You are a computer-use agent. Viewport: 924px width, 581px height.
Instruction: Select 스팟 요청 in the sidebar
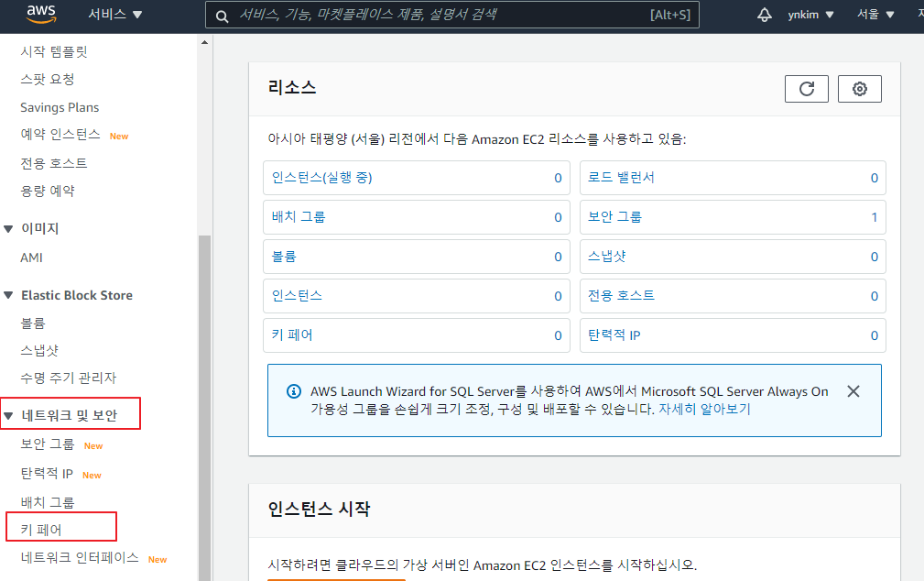tap(47, 79)
